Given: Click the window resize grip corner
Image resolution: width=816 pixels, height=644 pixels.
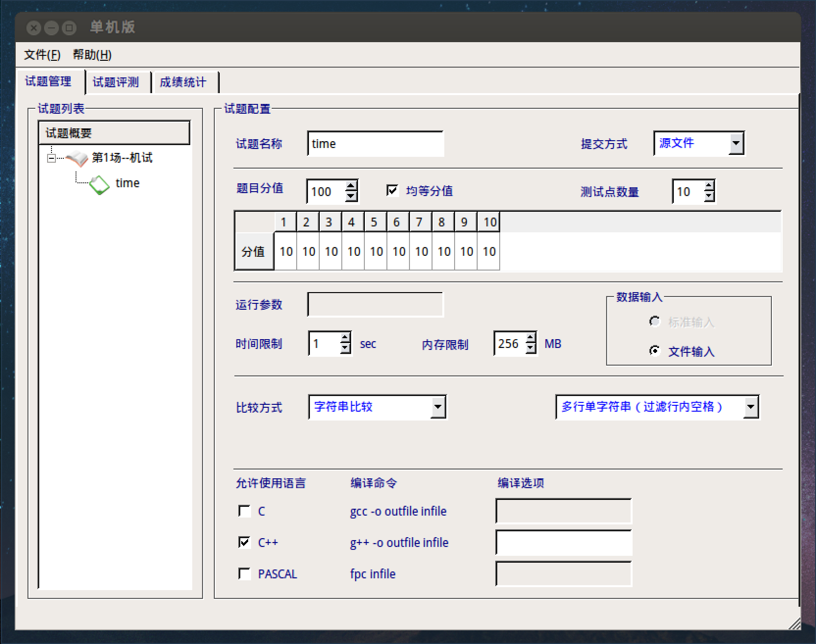Looking at the screenshot, I should pos(793,623).
